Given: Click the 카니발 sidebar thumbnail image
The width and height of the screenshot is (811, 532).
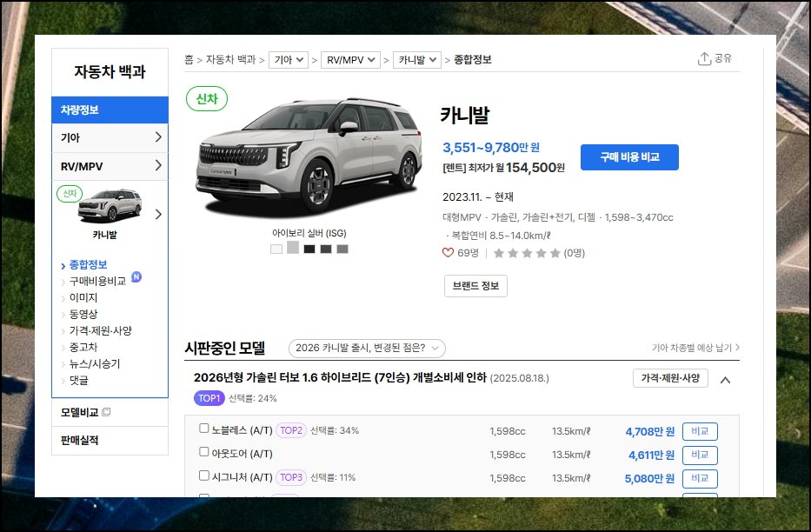Looking at the screenshot, I should click(110, 205).
